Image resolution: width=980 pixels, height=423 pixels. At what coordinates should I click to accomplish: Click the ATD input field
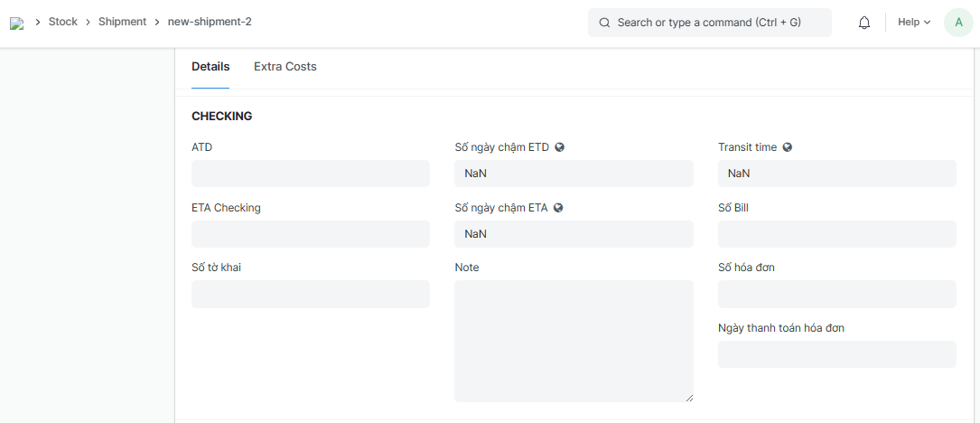311,174
